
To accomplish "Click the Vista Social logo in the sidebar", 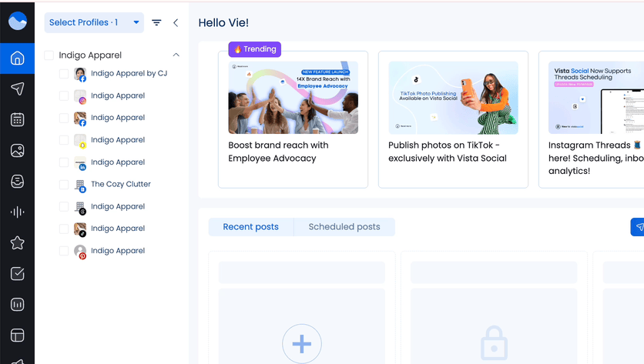I will (x=17, y=21).
